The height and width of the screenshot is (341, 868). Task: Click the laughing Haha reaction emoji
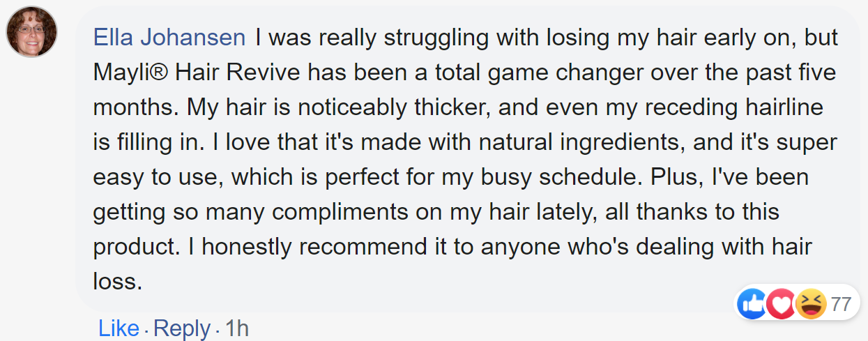pos(811,304)
